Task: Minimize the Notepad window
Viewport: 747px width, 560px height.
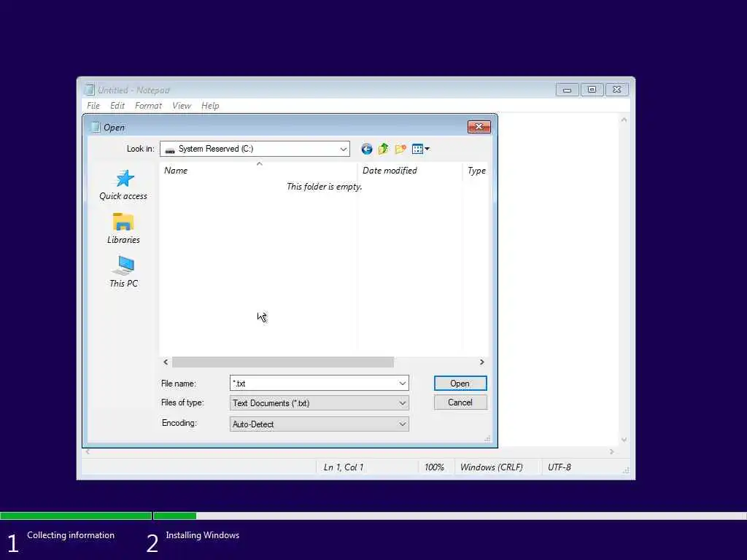Action: pyautogui.click(x=567, y=90)
